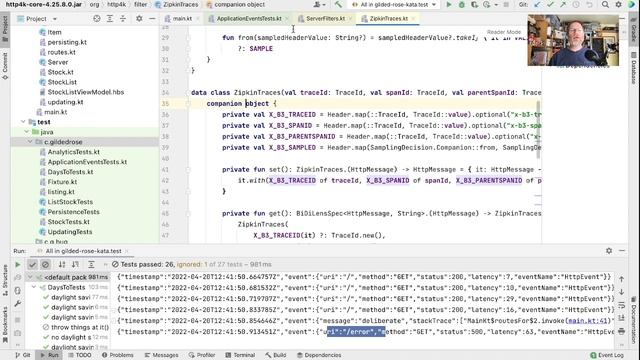Open the TODO tool tab
This screenshot has width=640, height=360.
[x=80, y=355]
